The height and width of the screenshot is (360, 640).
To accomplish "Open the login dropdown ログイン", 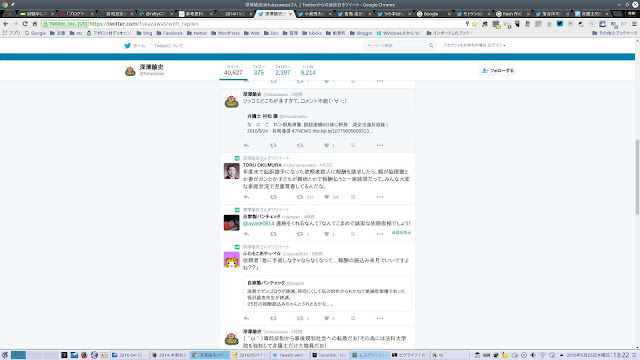I will point(496,45).
